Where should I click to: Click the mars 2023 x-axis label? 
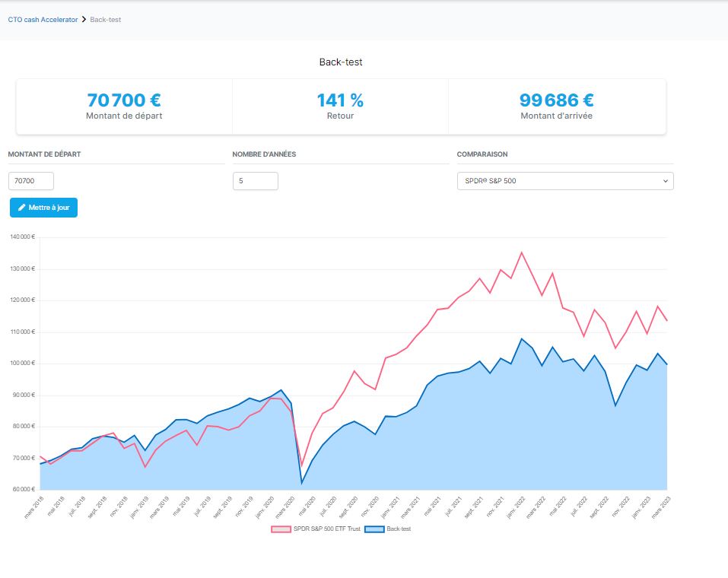(661, 507)
